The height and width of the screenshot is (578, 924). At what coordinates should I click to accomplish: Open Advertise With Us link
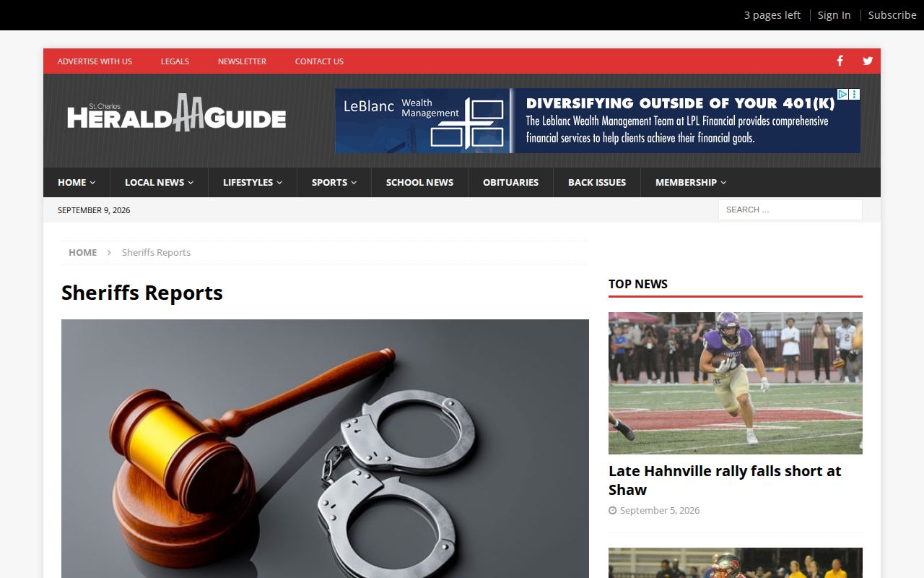click(x=95, y=61)
